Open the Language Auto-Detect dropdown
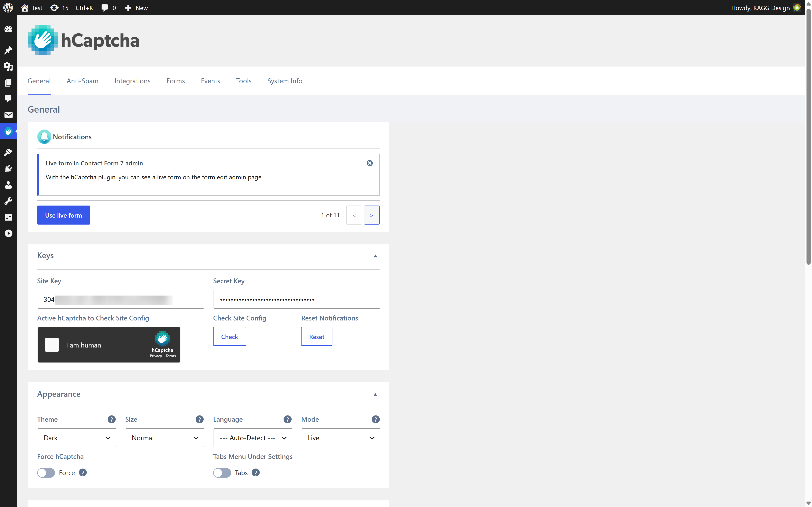 click(253, 437)
